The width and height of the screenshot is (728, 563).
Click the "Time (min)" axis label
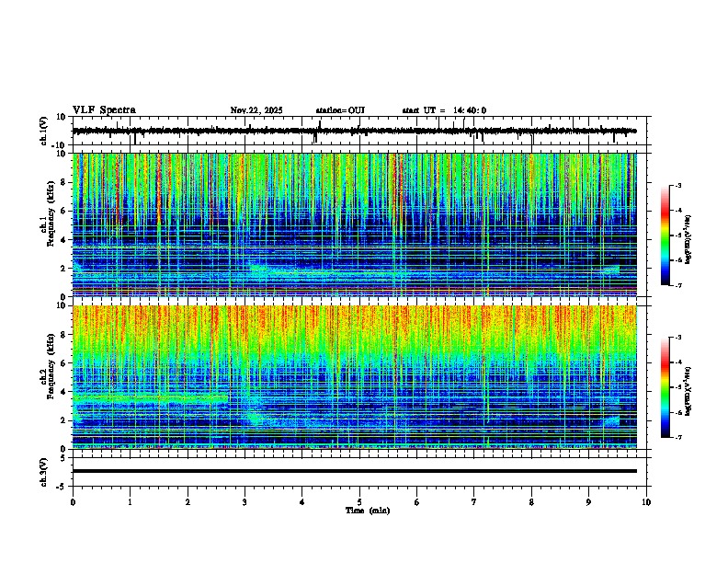[x=368, y=511]
